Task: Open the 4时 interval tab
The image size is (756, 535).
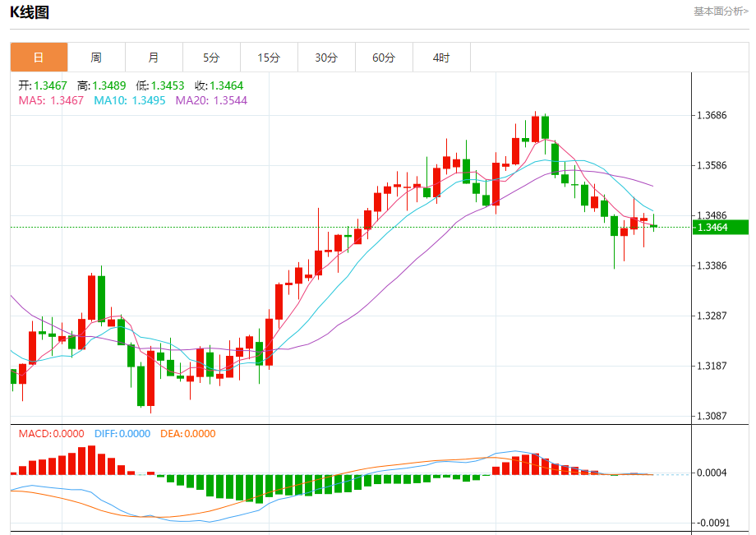Action: pyautogui.click(x=441, y=58)
